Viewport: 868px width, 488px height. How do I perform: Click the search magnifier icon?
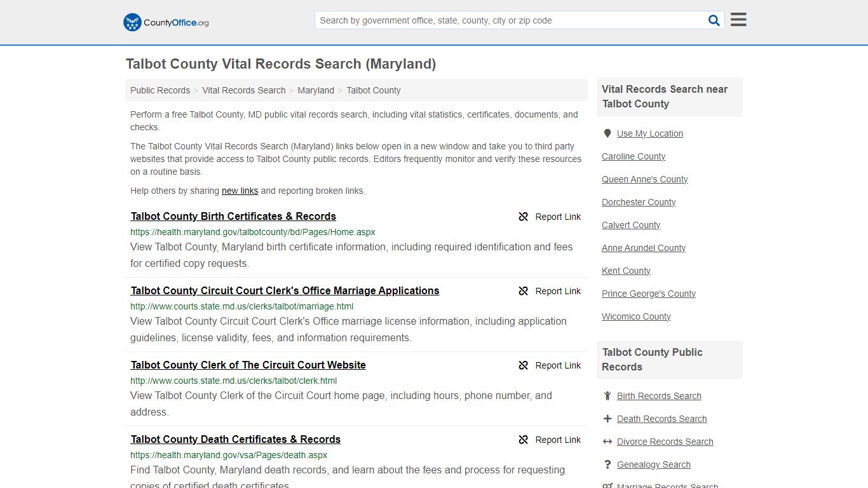pyautogui.click(x=714, y=20)
